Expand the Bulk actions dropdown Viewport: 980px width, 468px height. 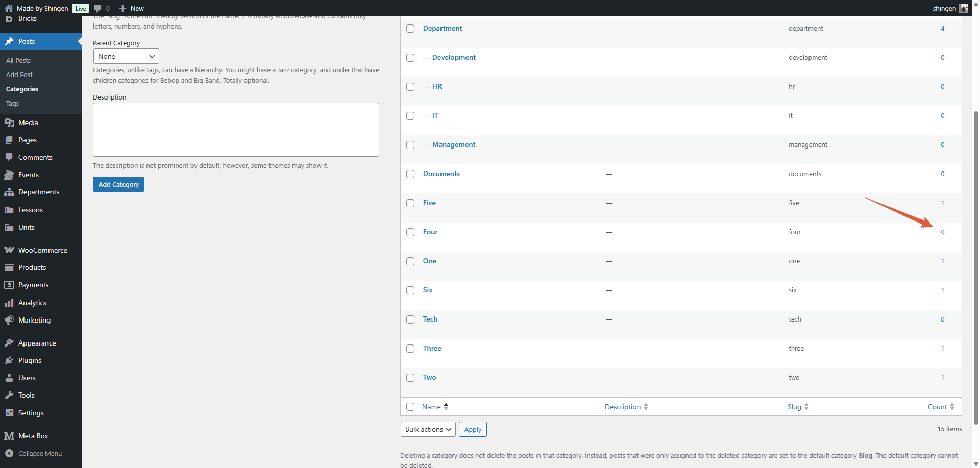(428, 429)
